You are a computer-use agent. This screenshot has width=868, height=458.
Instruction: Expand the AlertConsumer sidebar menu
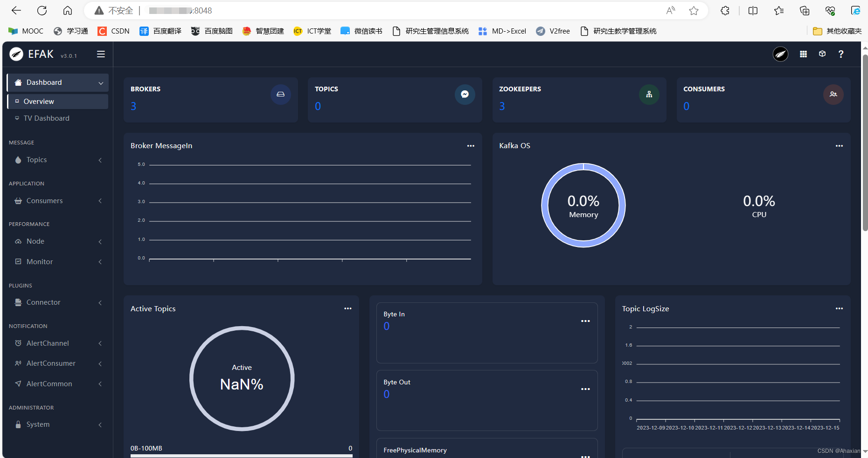coord(58,363)
